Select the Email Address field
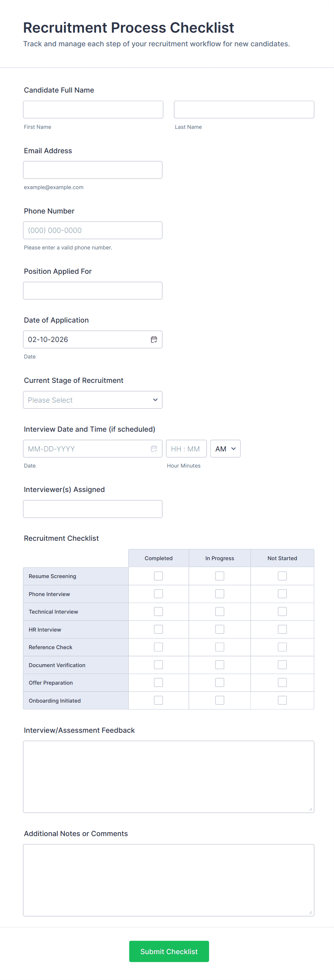 (x=93, y=170)
